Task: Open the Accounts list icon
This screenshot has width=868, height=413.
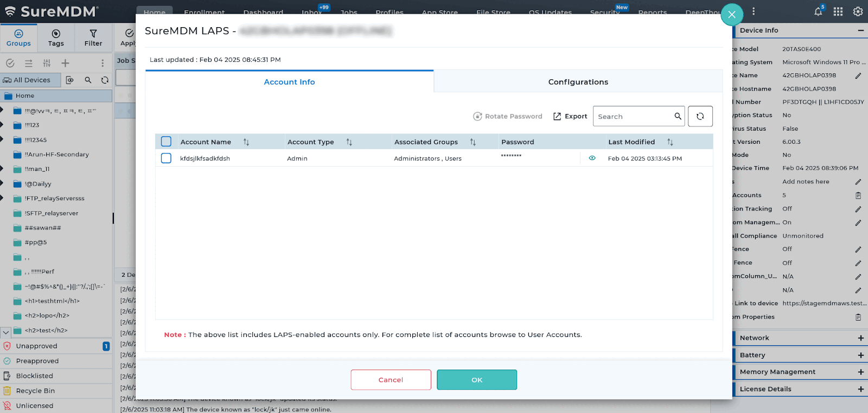Action: (x=858, y=195)
